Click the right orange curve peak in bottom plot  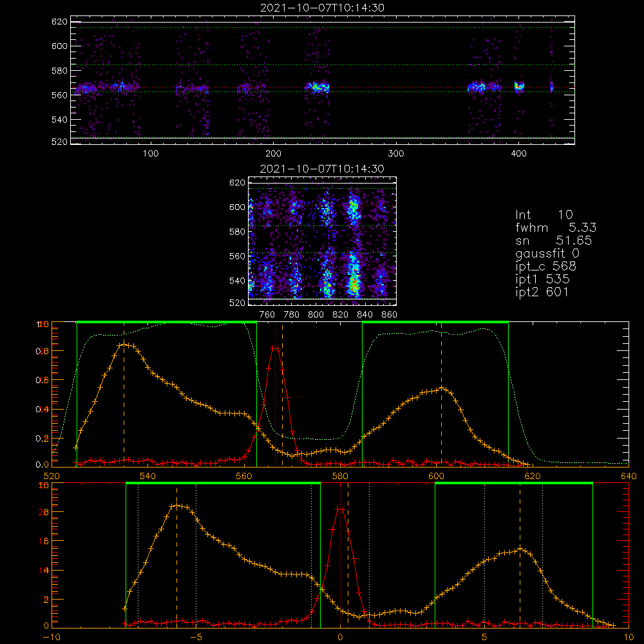(520, 549)
